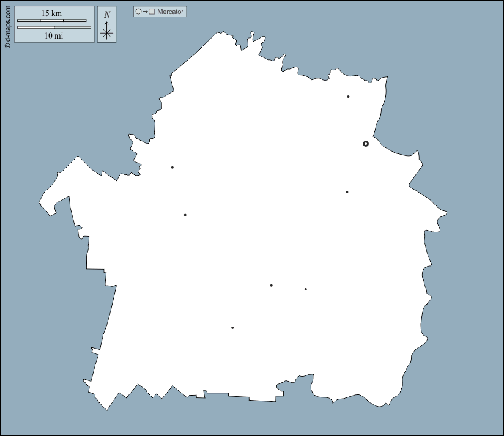Click the 10 mi scale label

[x=54, y=35]
